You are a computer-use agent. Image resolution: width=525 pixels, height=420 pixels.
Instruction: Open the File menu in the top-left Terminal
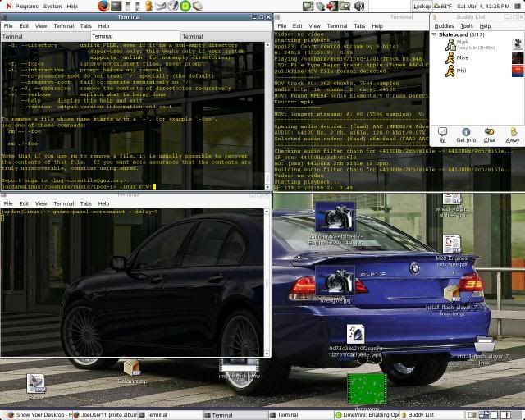pos(8,25)
